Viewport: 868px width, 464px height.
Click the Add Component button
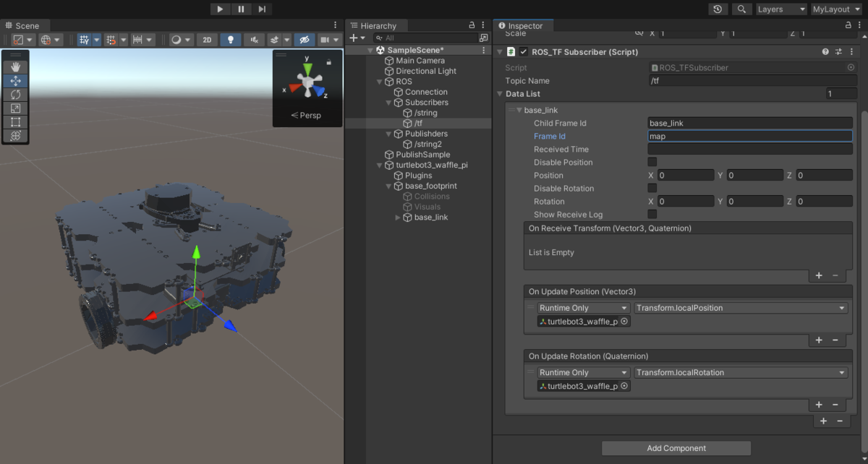(x=676, y=448)
